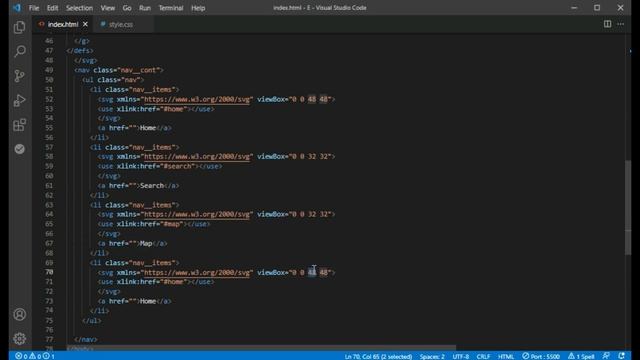Open the View menu
Screen dimensions: 640x360
tap(108, 8)
